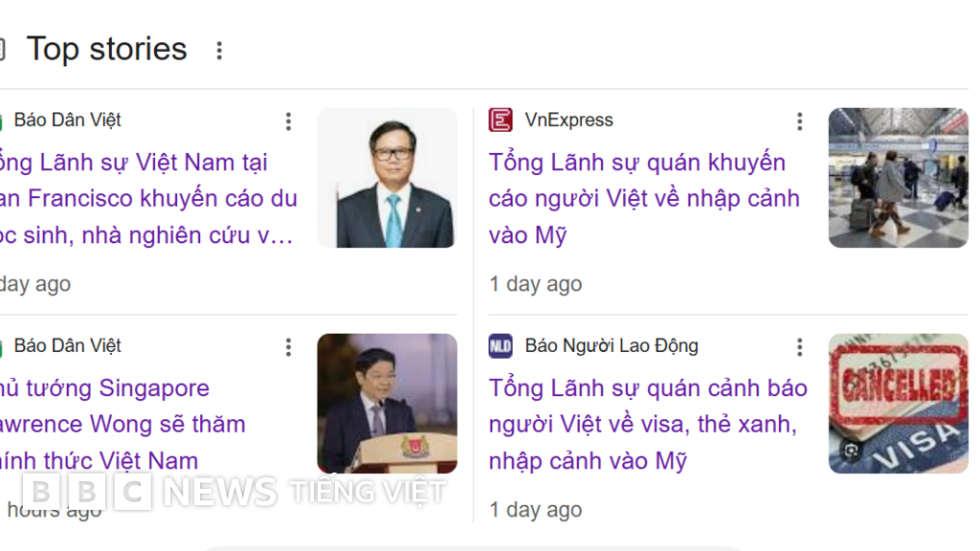The image size is (980, 551).
Task: Open options menu for the San Francisco article
Action: click(288, 121)
